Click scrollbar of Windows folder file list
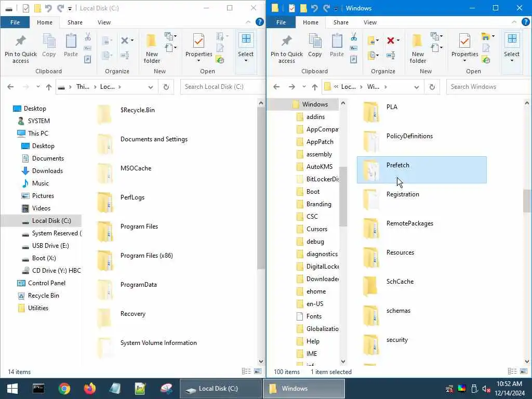 pyautogui.click(x=527, y=201)
